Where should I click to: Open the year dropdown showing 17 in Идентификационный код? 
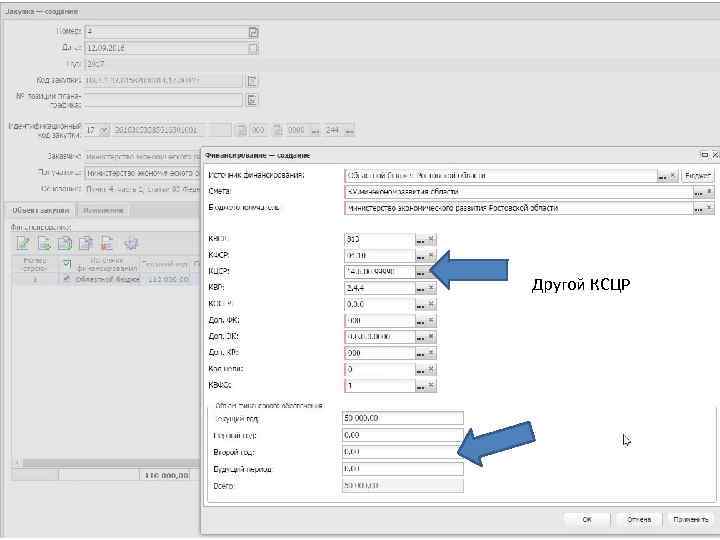coord(104,130)
